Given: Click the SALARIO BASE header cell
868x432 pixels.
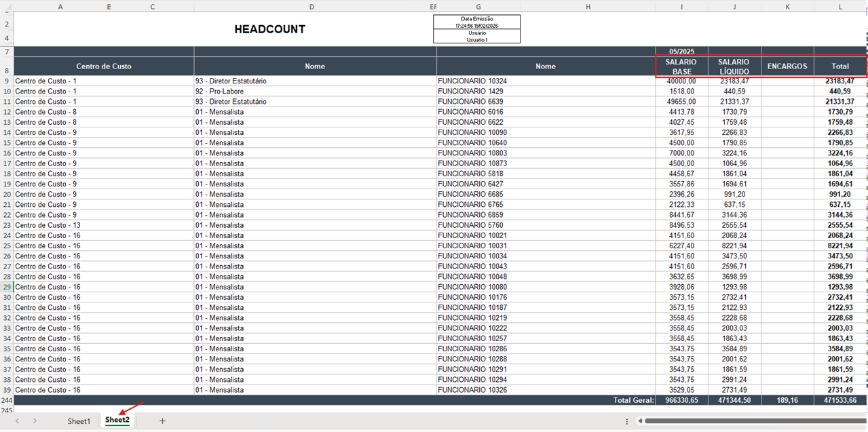Looking at the screenshot, I should point(681,66).
